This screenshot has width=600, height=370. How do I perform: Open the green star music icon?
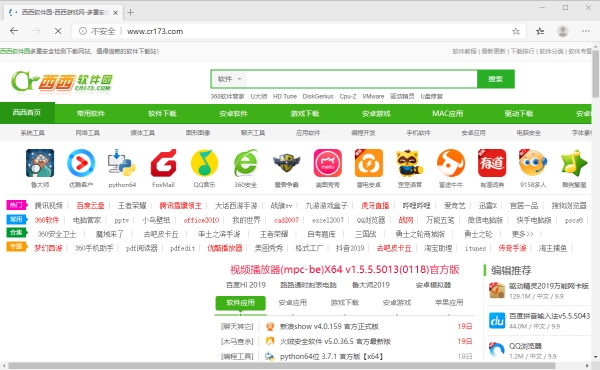[x=574, y=163]
